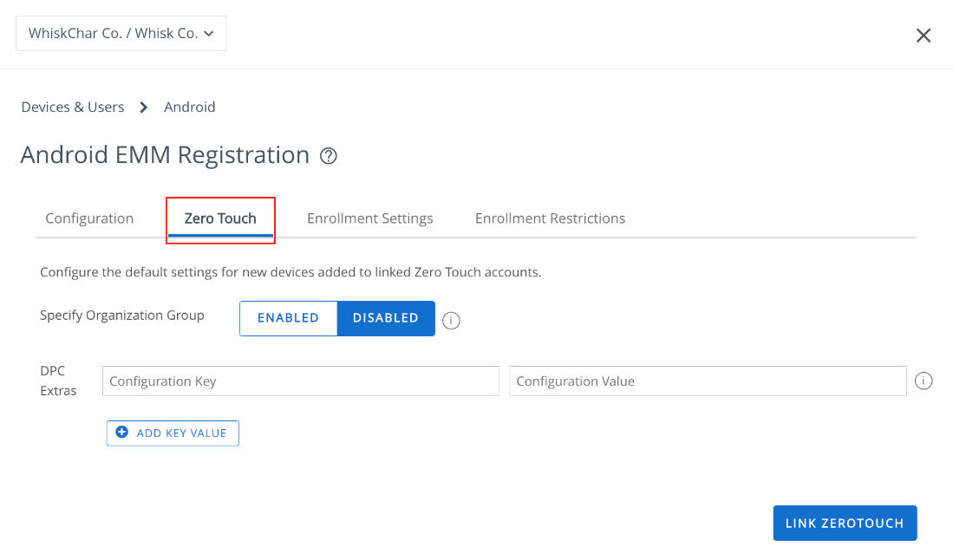
Task: Close the Android EMM Registration screen
Action: click(923, 36)
